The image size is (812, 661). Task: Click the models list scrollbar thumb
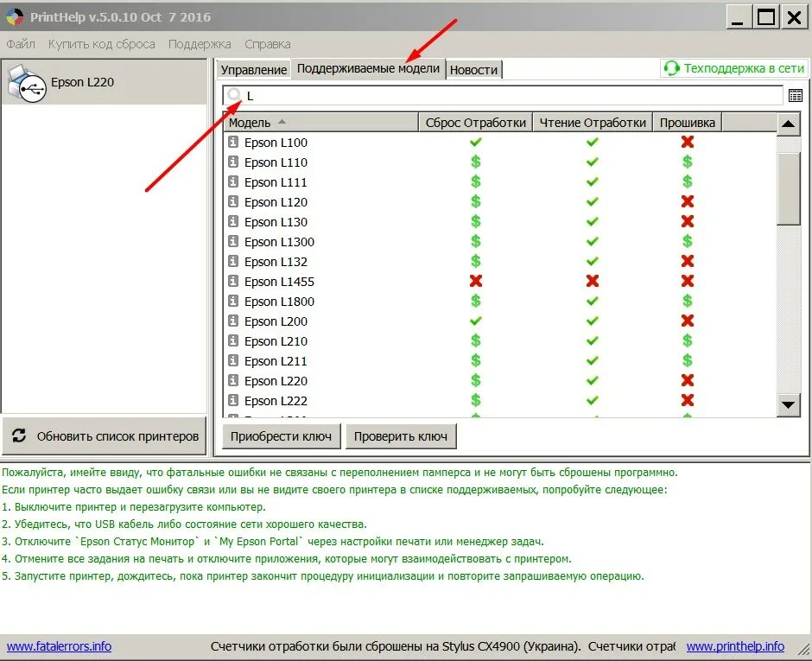click(788, 188)
